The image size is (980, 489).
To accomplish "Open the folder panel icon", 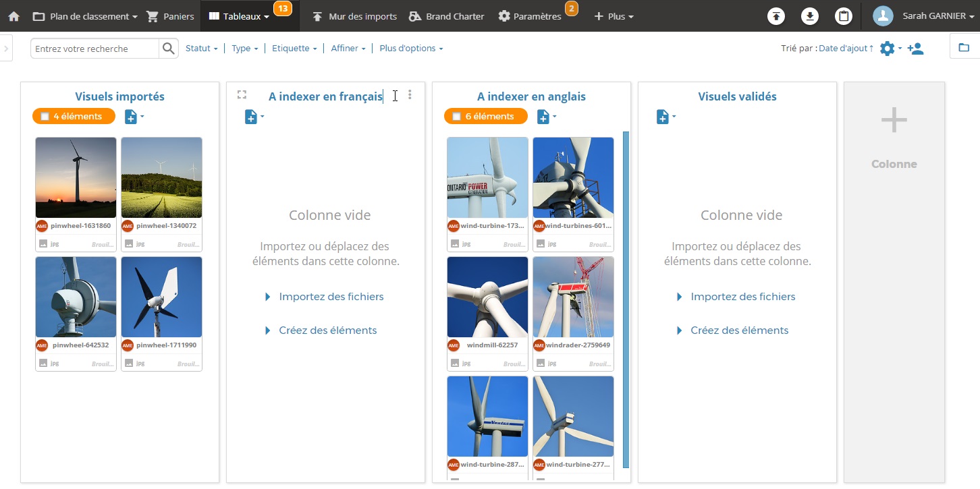I will tap(964, 48).
